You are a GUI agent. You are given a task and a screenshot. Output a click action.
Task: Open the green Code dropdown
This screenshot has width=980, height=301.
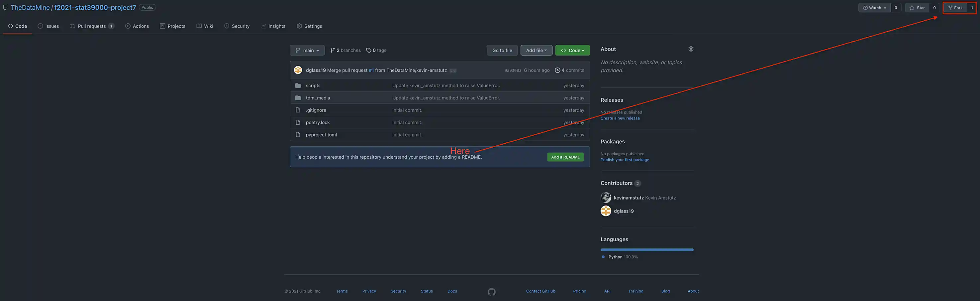click(x=572, y=50)
